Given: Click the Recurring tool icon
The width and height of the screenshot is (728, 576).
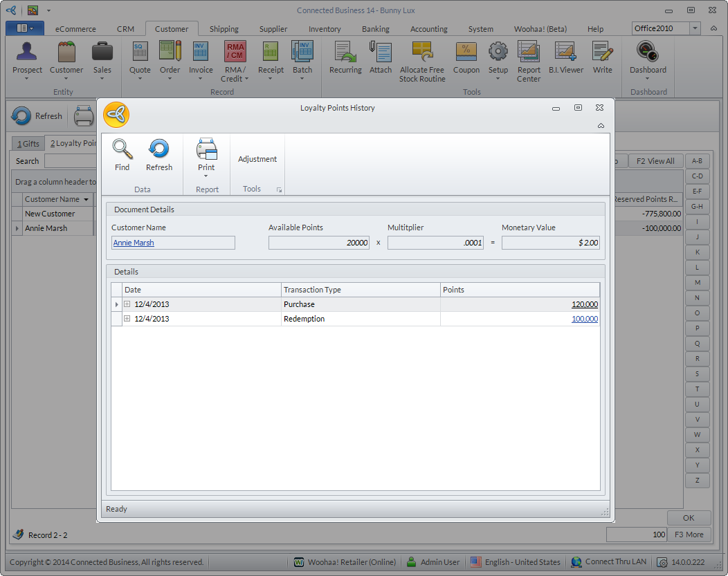Looking at the screenshot, I should [x=345, y=53].
